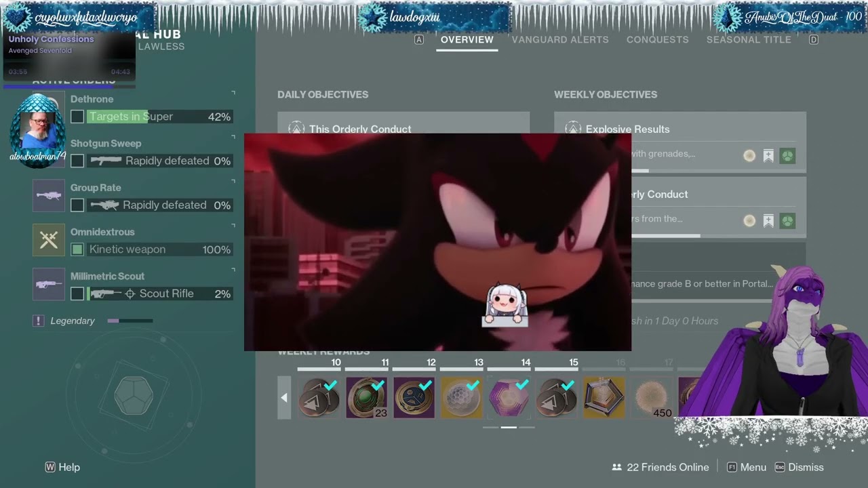Select the Omnidextrous crossed-weapons order icon
Screen dimensions: 868x488
coord(49,240)
